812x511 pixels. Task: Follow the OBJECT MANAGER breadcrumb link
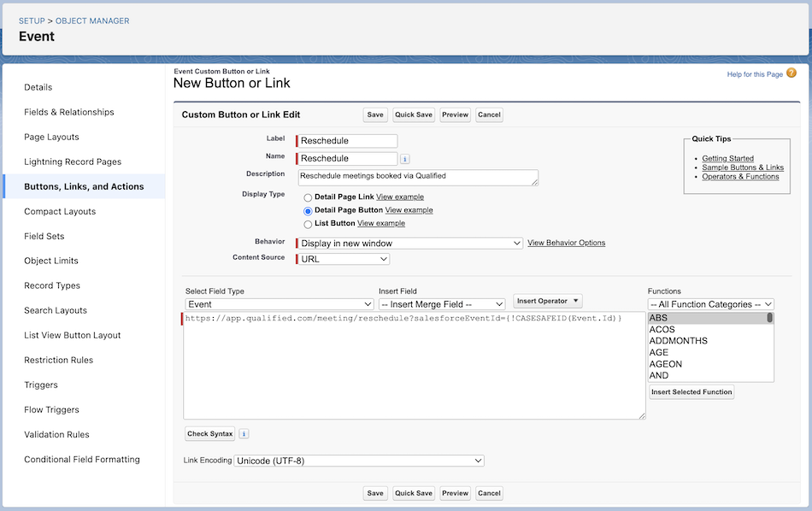[x=92, y=21]
